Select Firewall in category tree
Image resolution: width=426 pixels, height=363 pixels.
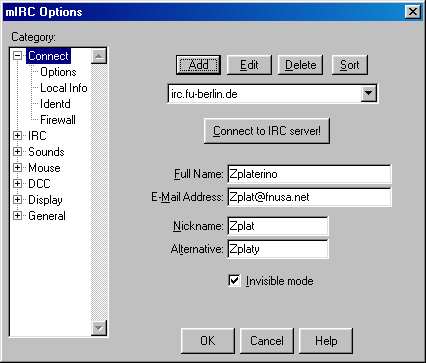click(58, 120)
